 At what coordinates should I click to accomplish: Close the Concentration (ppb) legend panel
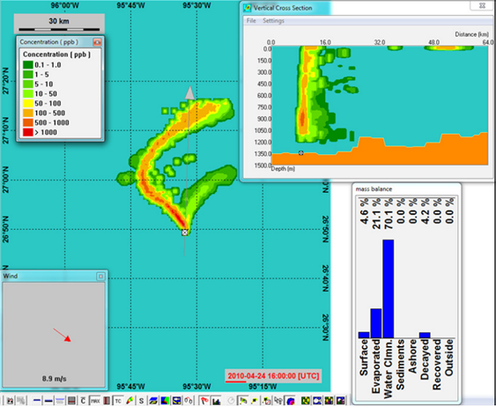pyautogui.click(x=97, y=42)
